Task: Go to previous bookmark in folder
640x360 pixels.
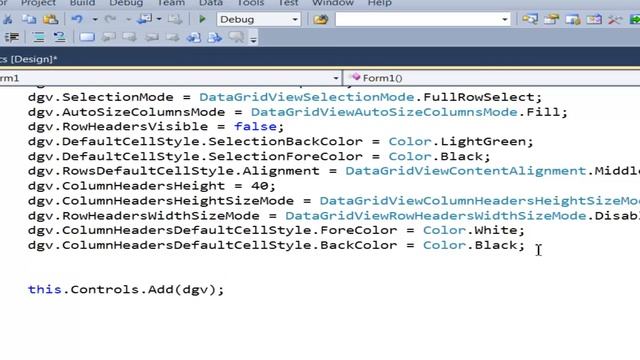Action: [151, 38]
